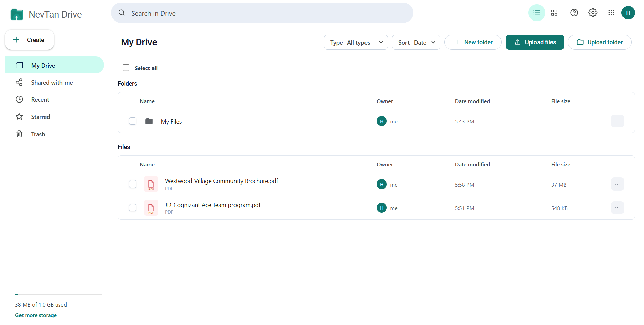Viewport: 644px width, 325px height.
Task: Click the 5:58 PM date modified cell
Action: coord(465,185)
